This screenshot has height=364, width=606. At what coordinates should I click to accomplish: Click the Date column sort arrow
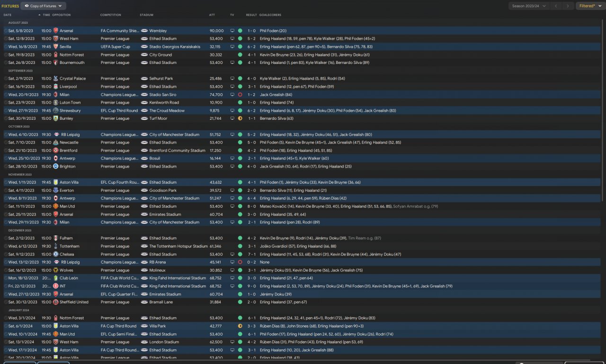click(x=40, y=15)
